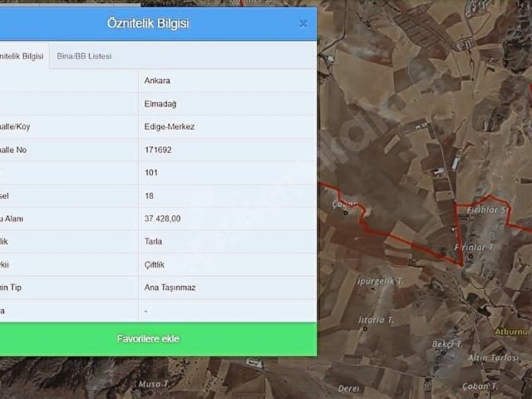Click the Altın Tarlası map label
532x399 pixels.
[492, 358]
